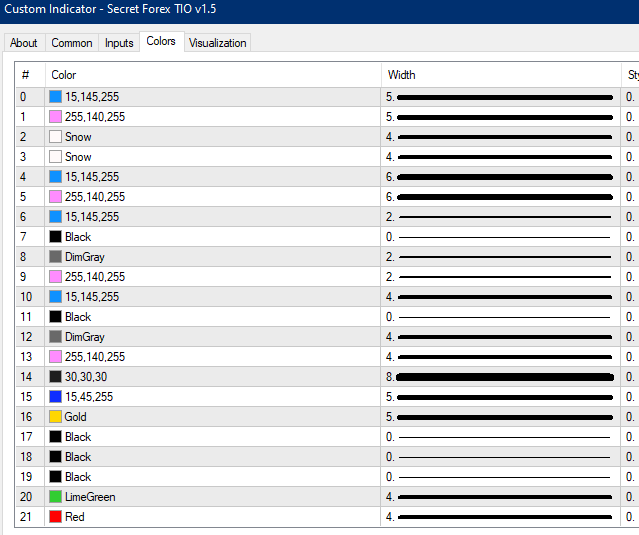This screenshot has height=535, width=639.
Task: Click the Red color swatch in row 21
Action: [55, 517]
